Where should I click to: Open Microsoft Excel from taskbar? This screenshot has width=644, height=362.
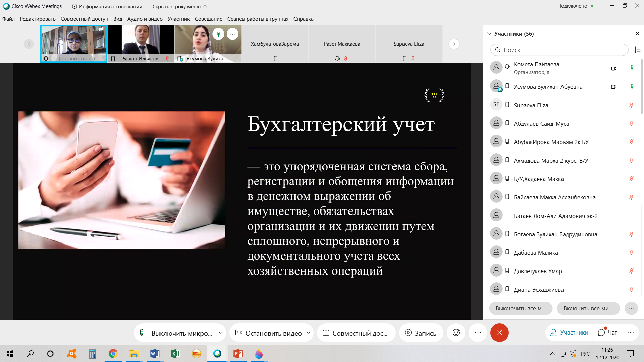(176, 354)
